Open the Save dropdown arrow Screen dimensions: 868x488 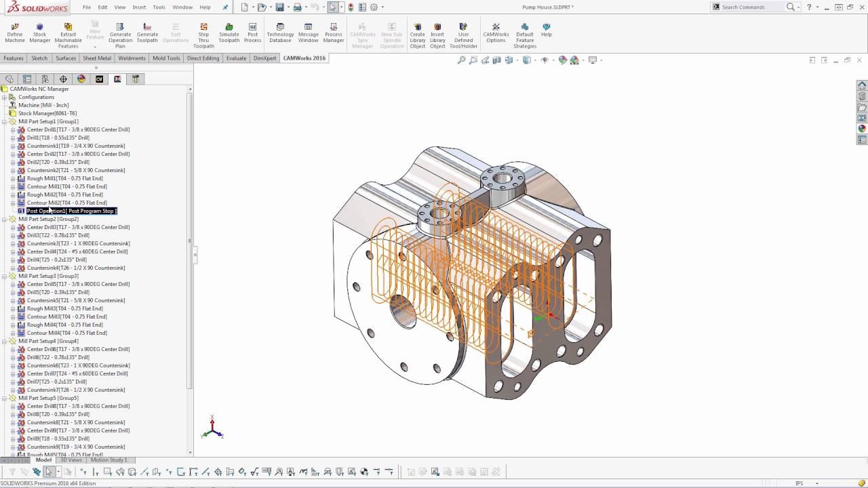(x=287, y=7)
